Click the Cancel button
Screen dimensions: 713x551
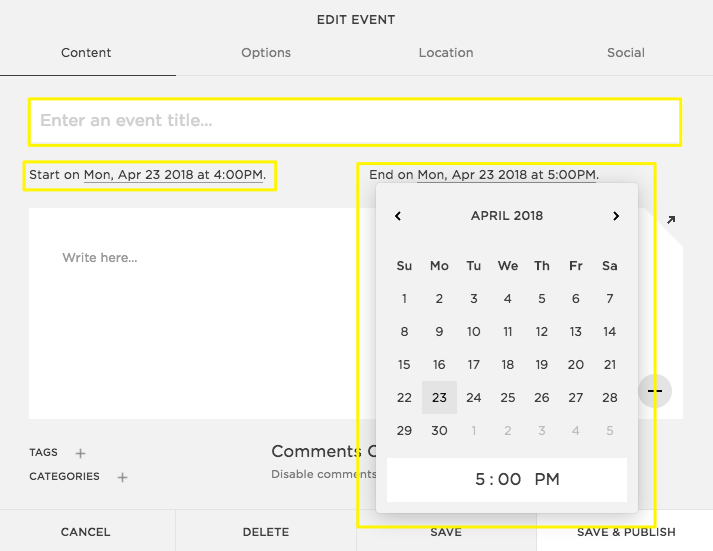85,532
